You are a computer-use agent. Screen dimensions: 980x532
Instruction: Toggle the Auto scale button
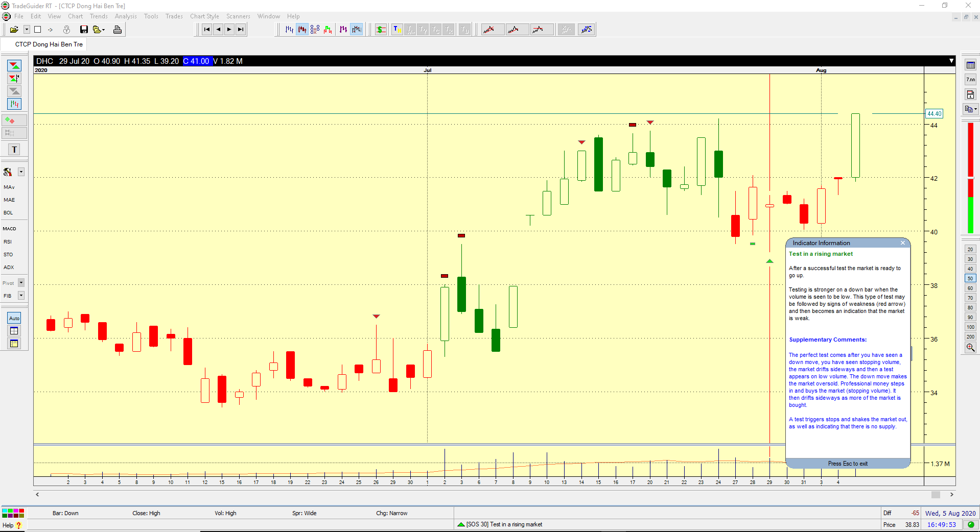(14, 318)
